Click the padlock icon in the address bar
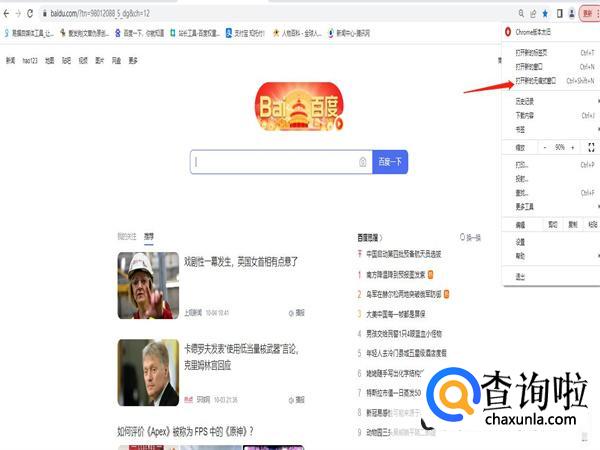 point(45,14)
